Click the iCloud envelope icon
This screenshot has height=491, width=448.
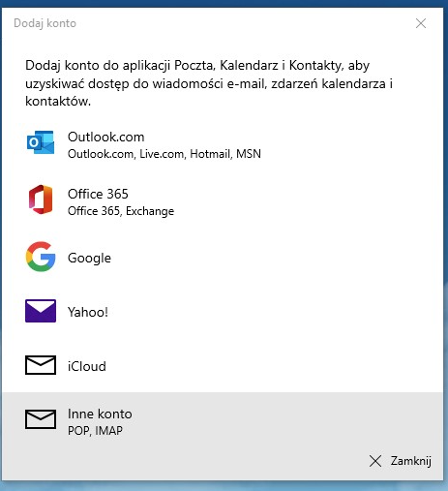[41, 365]
